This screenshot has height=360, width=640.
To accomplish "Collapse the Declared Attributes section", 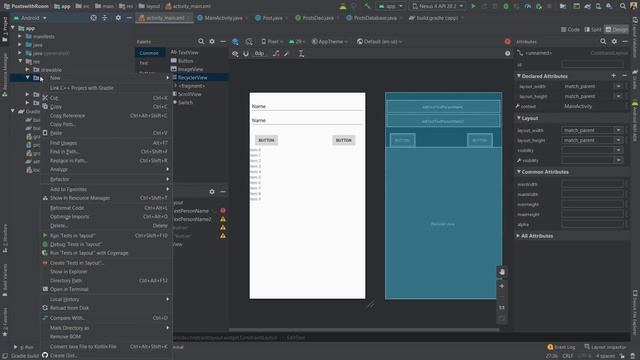I will point(519,76).
